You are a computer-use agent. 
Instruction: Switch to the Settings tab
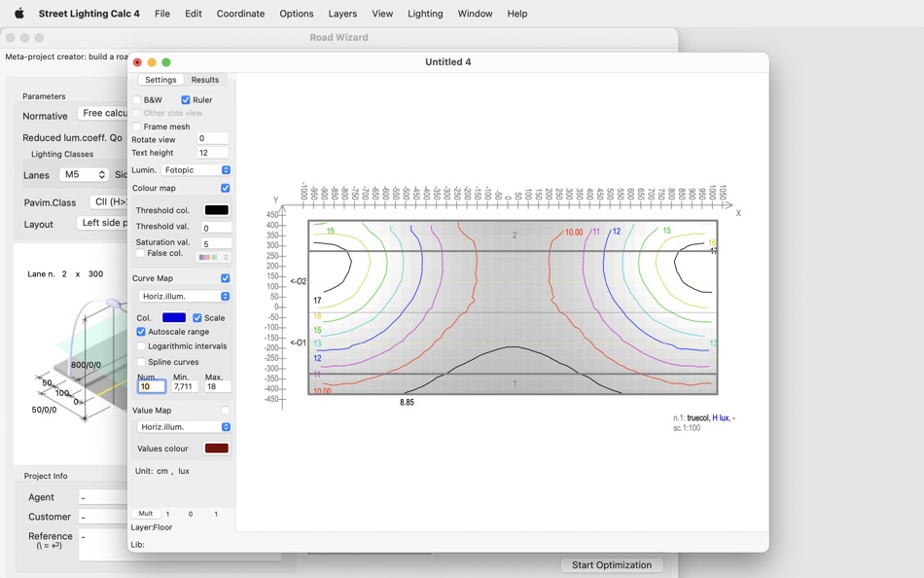pos(160,80)
